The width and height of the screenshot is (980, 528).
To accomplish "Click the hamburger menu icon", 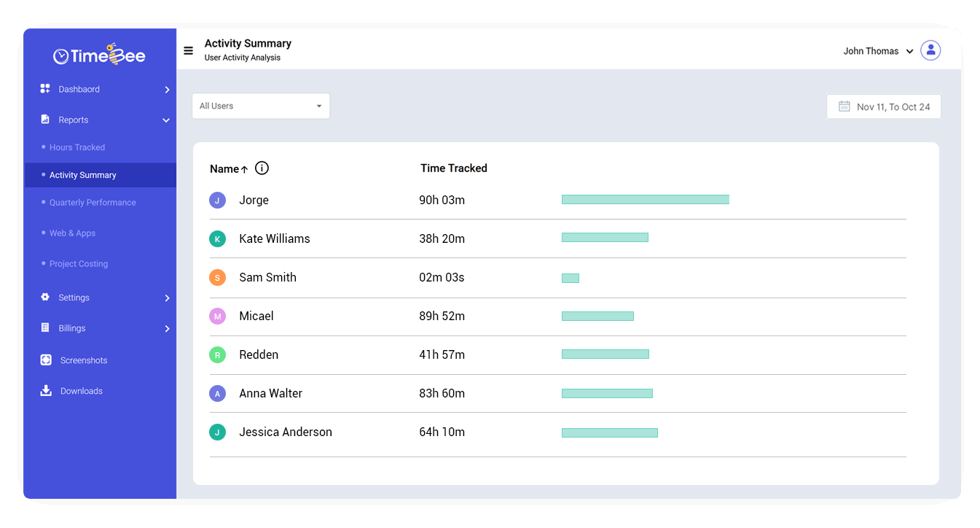I will pyautogui.click(x=188, y=50).
